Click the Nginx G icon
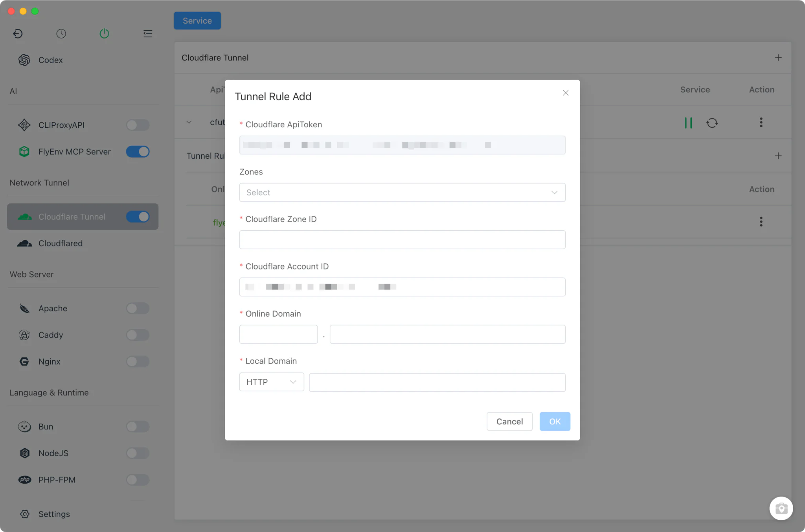This screenshot has width=805, height=532. click(x=24, y=361)
